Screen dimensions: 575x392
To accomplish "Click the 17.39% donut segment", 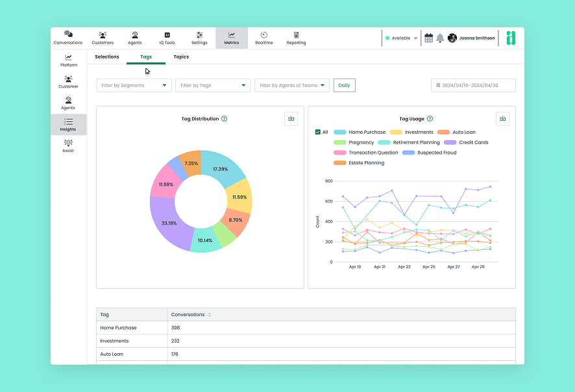I will coord(221,169).
